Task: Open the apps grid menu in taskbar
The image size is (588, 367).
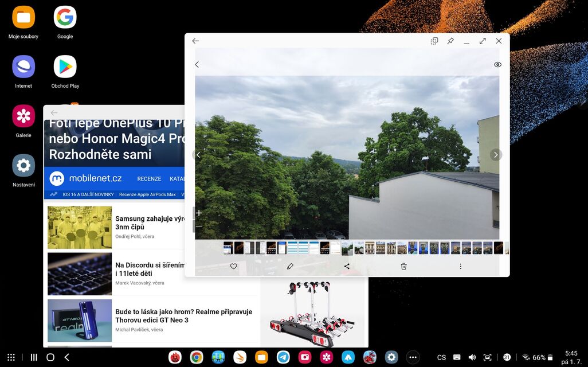Action: tap(11, 357)
